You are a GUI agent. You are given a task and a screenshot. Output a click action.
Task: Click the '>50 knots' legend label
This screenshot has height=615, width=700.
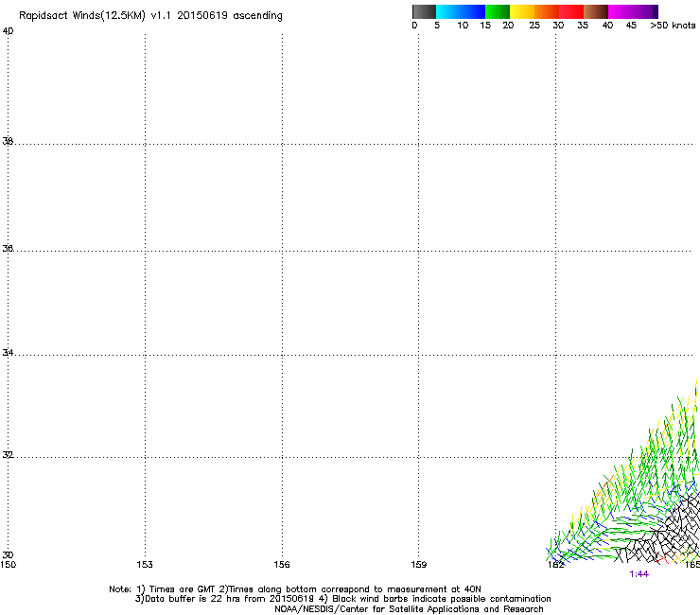click(x=673, y=26)
